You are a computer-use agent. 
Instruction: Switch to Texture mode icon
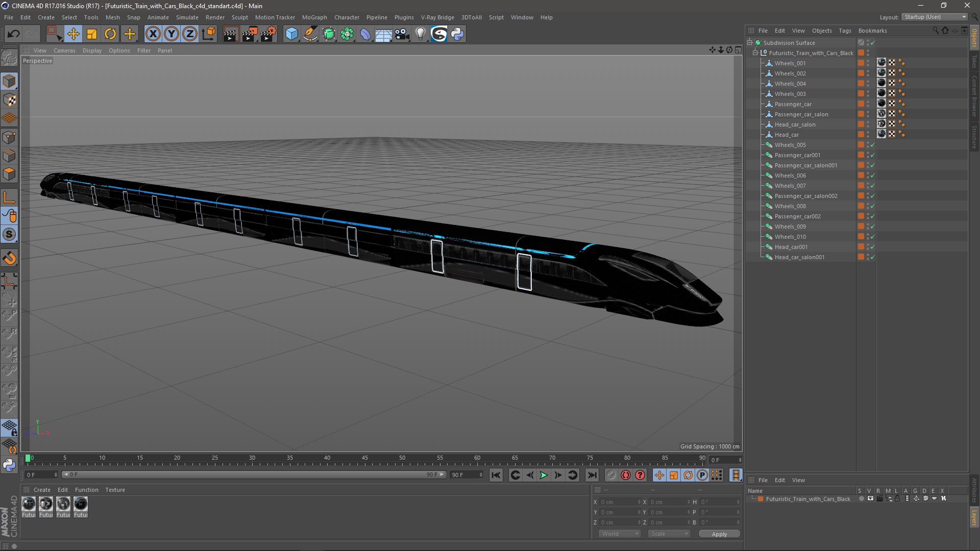tap(9, 100)
